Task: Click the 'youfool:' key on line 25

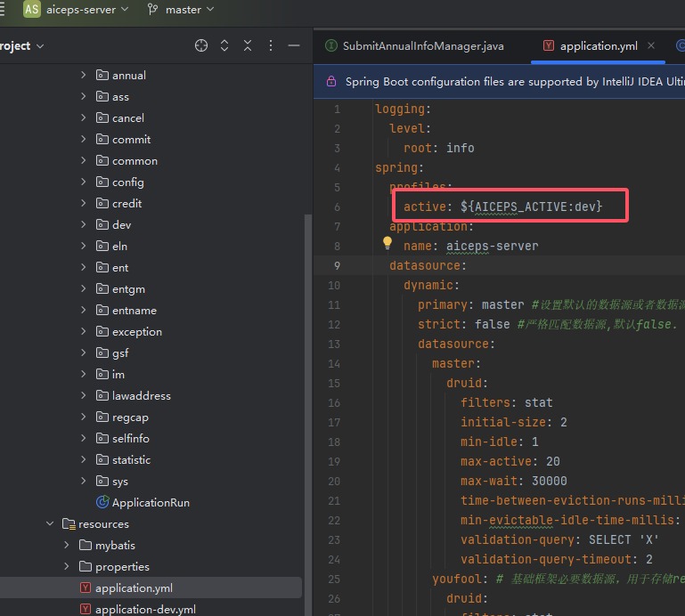Action: click(460, 579)
